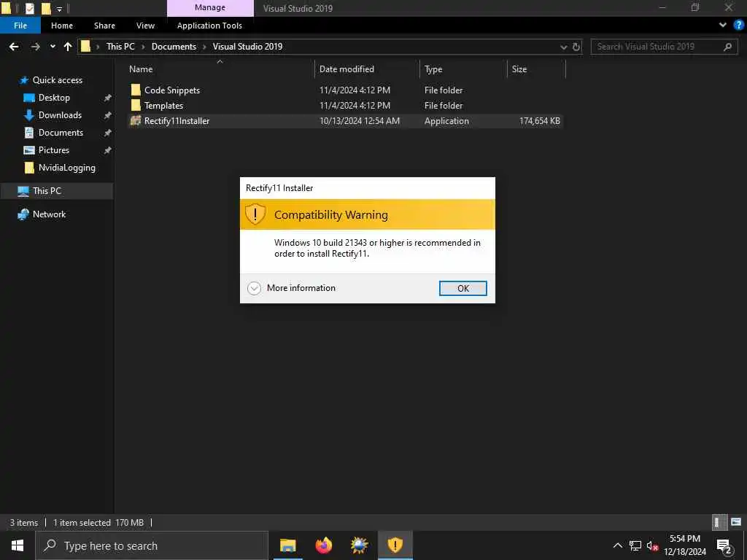Open Customize Quick Access Toolbar dropdown
Screen dimensions: 747x560
point(59,9)
